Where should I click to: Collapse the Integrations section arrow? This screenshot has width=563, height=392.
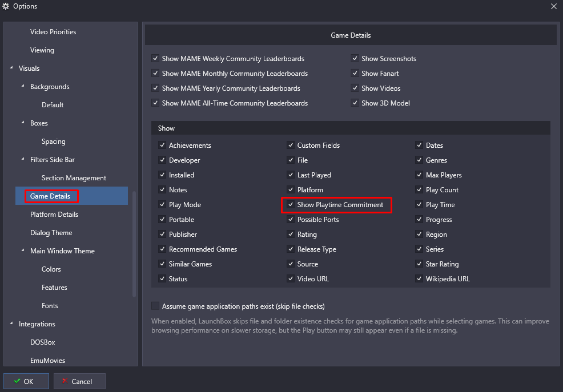(11, 324)
